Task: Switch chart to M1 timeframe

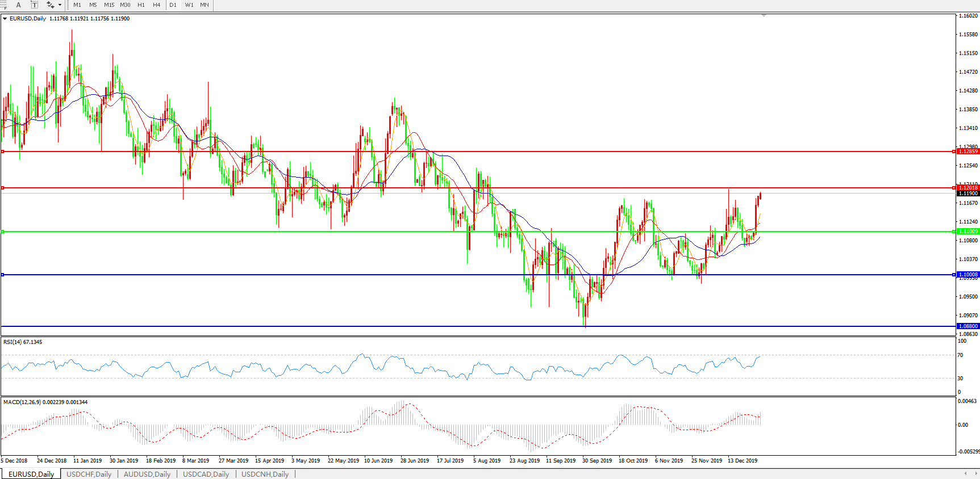Action: point(77,5)
